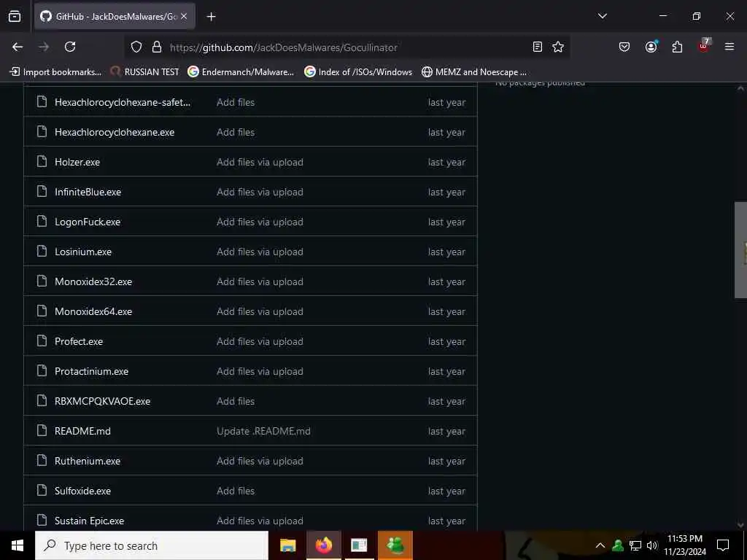The width and height of the screenshot is (747, 560).
Task: Open RBXMCPQKVAOE.exe file
Action: (x=102, y=402)
